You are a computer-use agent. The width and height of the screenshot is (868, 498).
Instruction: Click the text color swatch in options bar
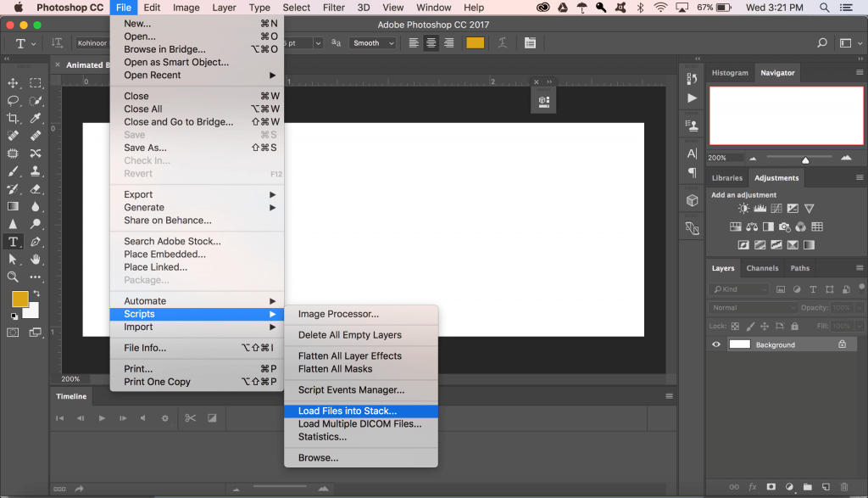click(475, 43)
